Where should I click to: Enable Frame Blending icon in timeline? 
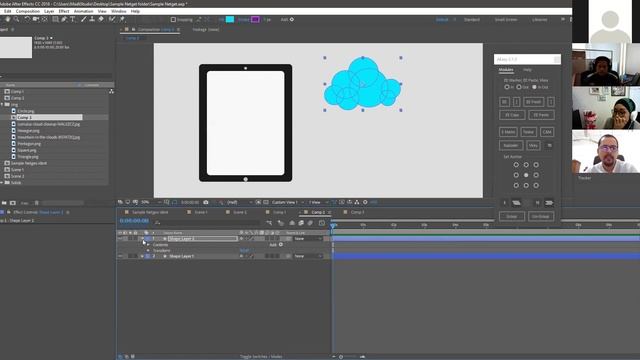[301, 223]
